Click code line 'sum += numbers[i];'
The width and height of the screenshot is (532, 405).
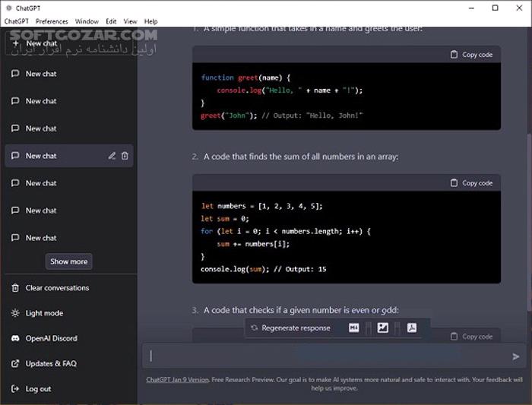click(253, 244)
